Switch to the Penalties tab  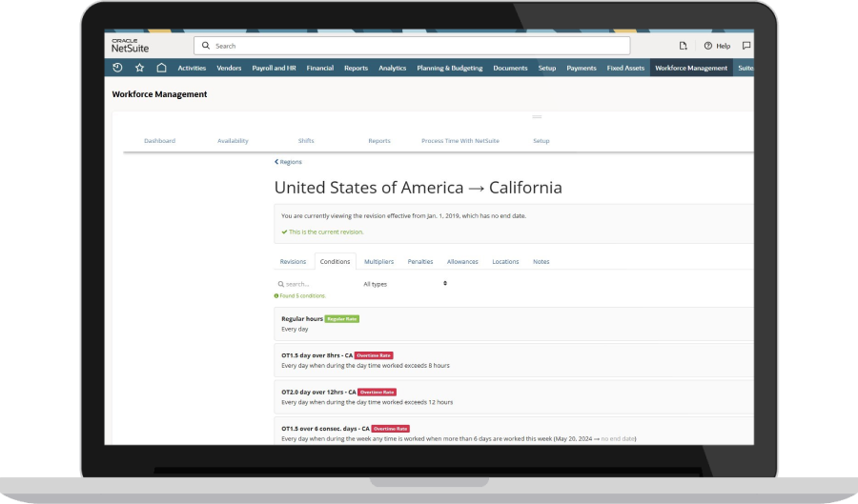coord(420,261)
